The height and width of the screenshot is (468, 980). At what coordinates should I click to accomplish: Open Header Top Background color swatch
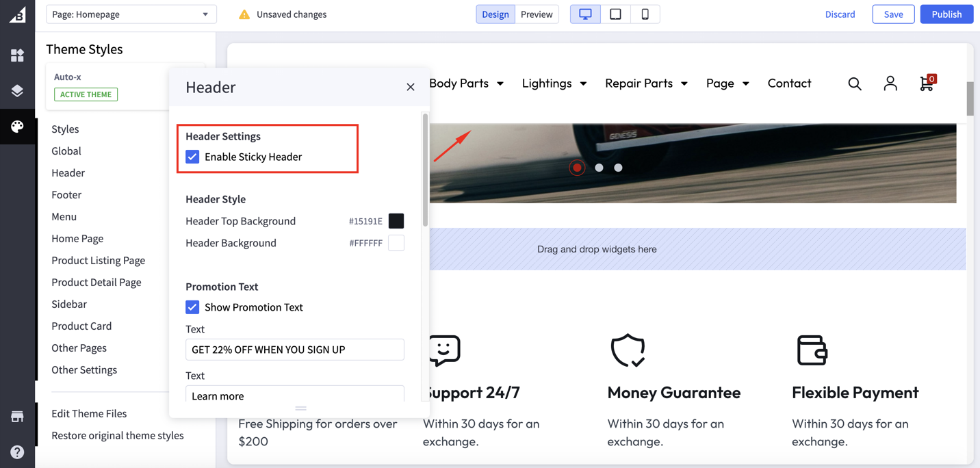coord(396,221)
